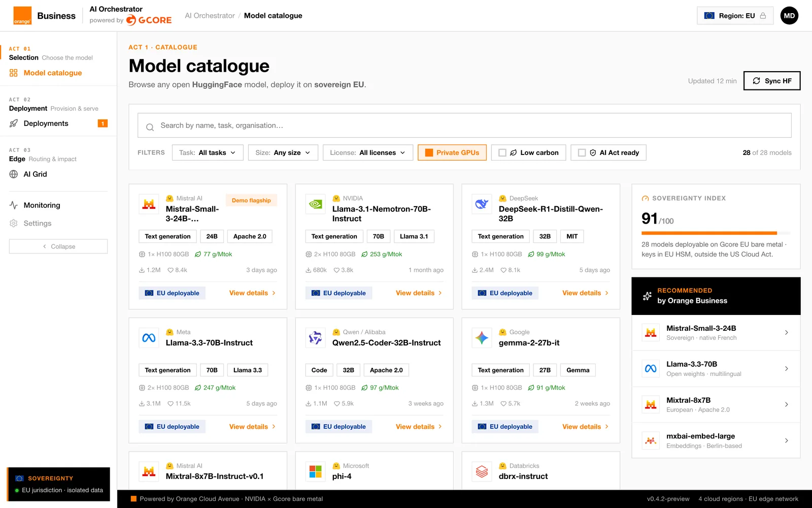The height and width of the screenshot is (508, 812).
Task: Click AI Orchestrator breadcrumb
Action: 210,16
